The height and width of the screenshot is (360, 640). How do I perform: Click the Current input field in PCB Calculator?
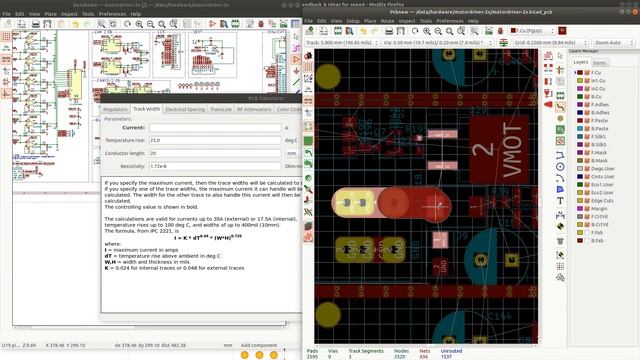pos(215,128)
